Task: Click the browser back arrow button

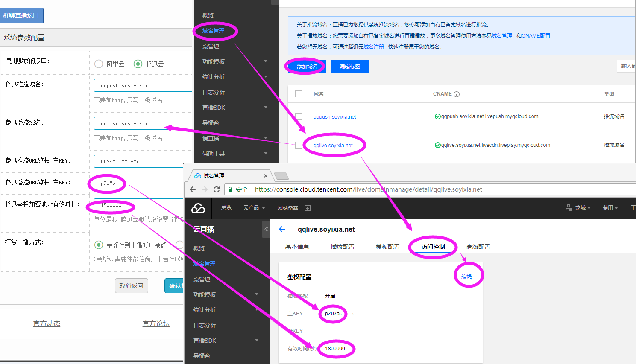Action: [193, 189]
